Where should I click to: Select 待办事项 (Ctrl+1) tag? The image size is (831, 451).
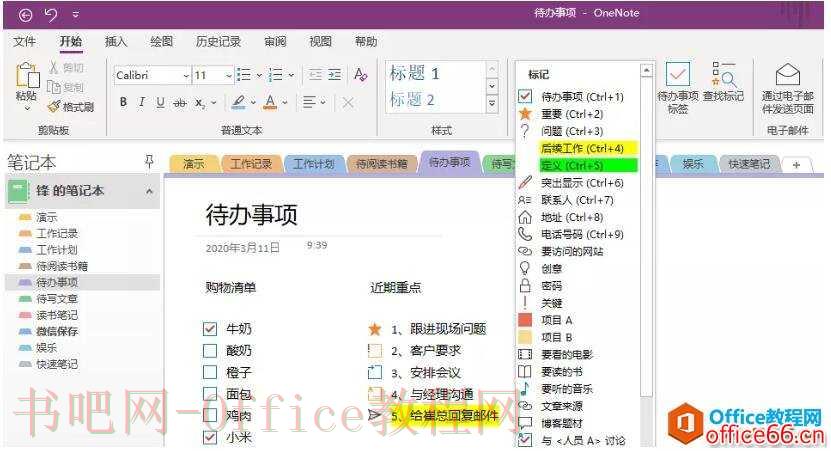pos(578,96)
